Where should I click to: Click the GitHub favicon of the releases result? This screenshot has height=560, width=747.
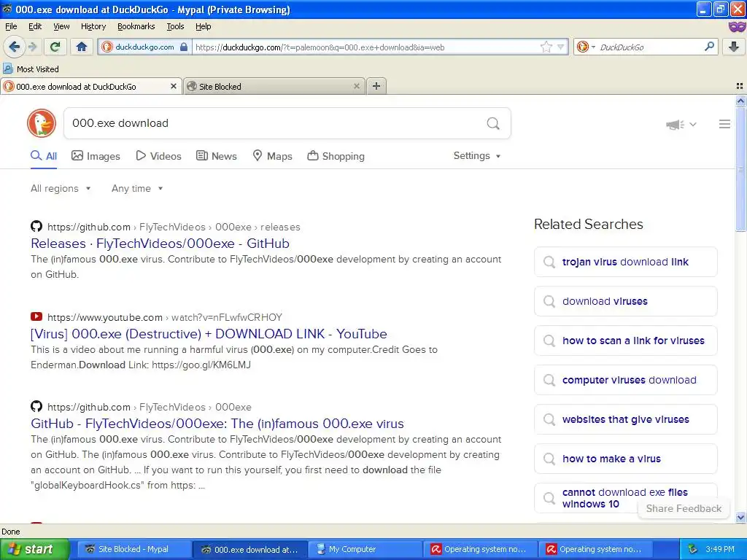pyautogui.click(x=36, y=226)
